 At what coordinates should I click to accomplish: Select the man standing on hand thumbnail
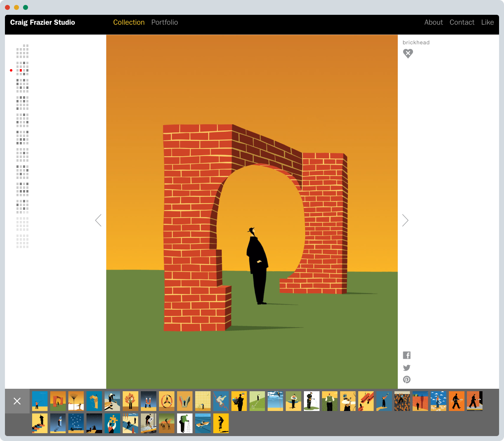[x=384, y=401]
